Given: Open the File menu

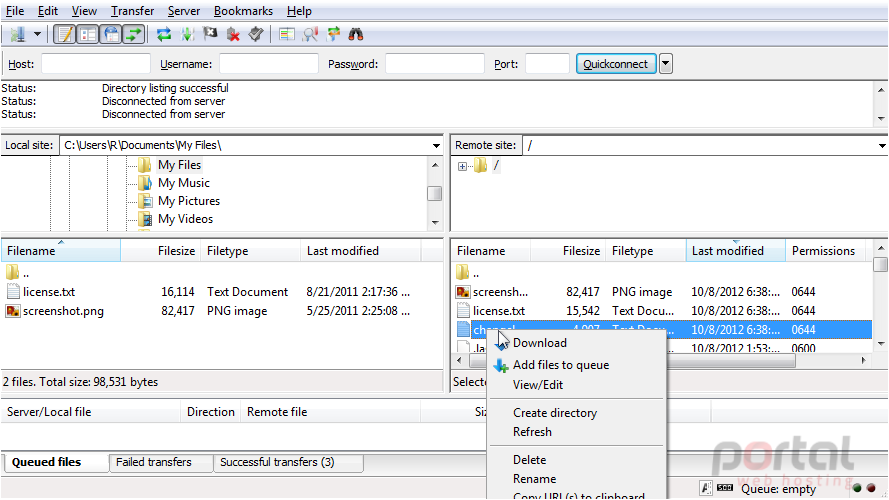Looking at the screenshot, I should 15,11.
